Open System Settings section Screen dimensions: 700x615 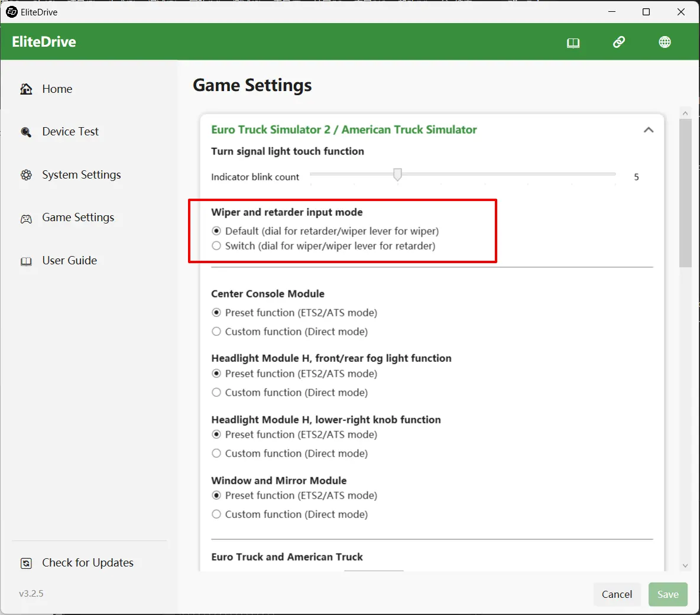pos(81,174)
